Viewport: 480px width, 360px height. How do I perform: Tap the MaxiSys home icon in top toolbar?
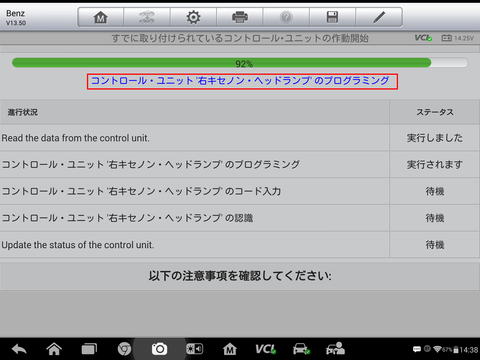[100, 17]
